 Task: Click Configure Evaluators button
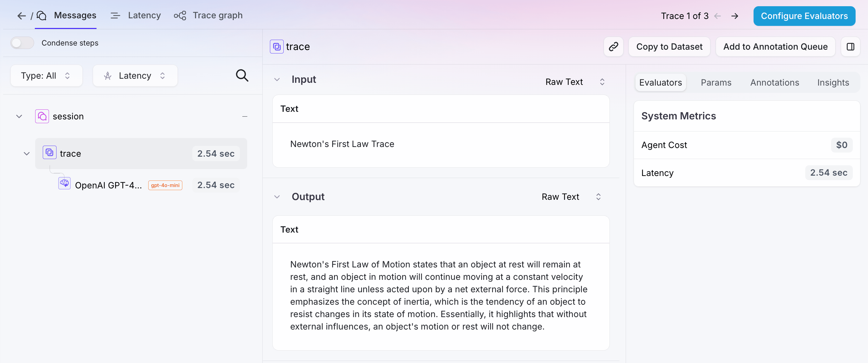[x=804, y=16]
